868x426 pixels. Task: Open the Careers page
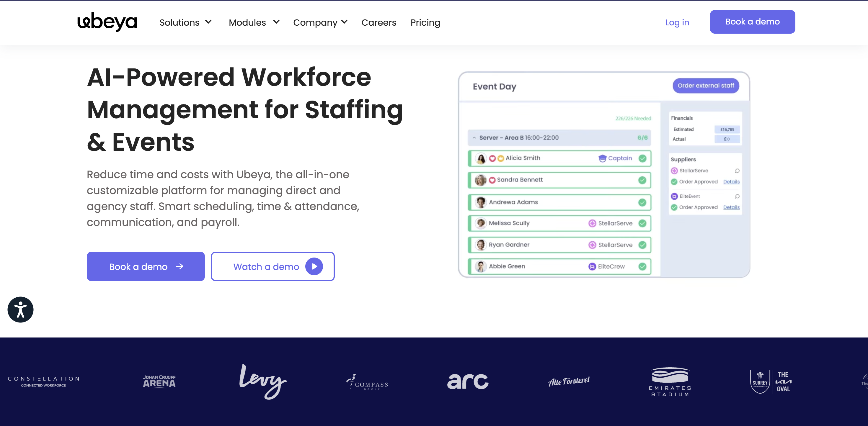378,22
